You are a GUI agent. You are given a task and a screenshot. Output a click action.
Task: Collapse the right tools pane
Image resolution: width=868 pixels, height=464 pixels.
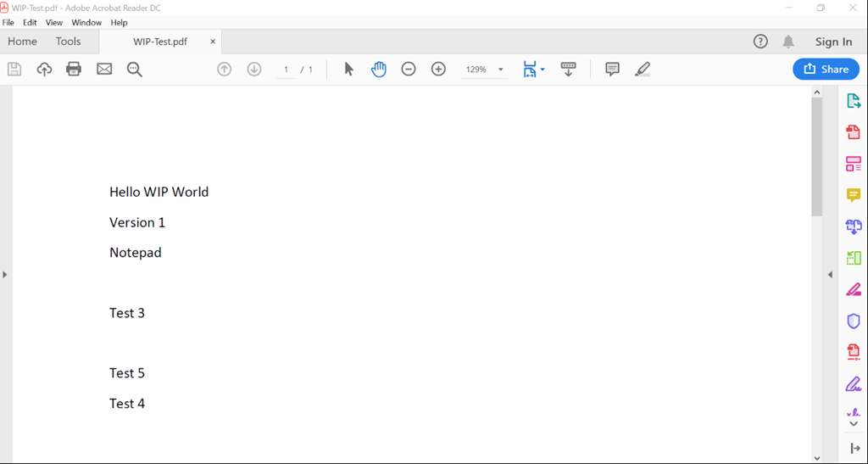point(830,274)
